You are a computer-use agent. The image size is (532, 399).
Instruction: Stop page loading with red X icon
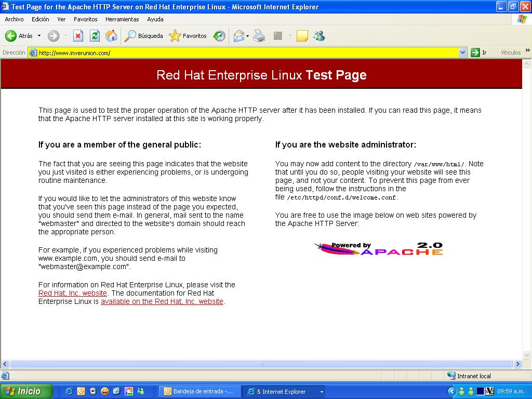[x=78, y=36]
